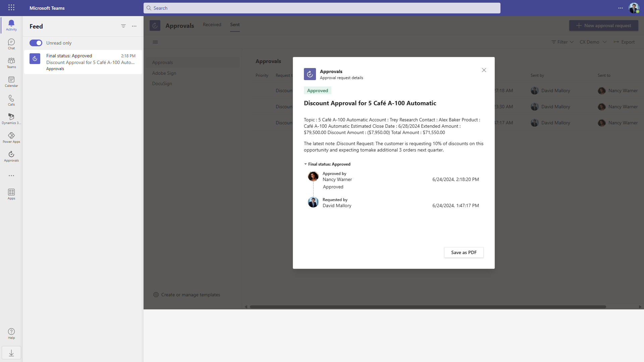644x362 pixels.
Task: Select the Teams icon in sidebar
Action: pyautogui.click(x=11, y=63)
